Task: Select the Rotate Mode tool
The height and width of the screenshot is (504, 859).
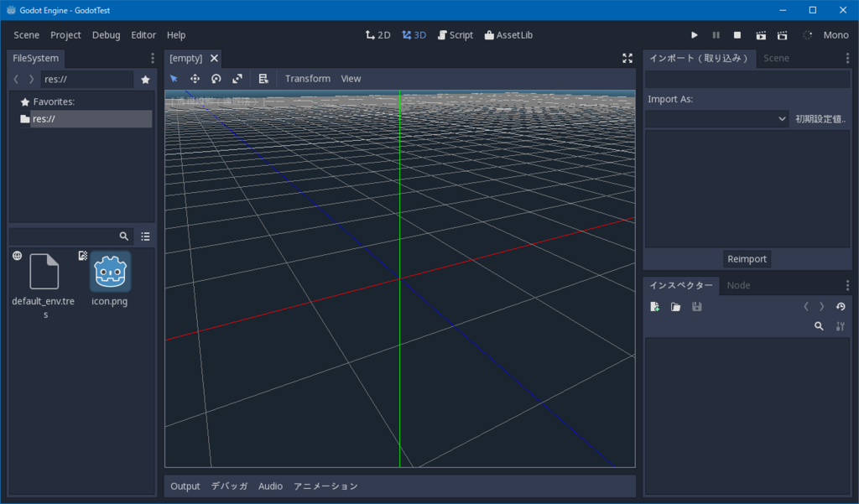Action: pyautogui.click(x=216, y=78)
